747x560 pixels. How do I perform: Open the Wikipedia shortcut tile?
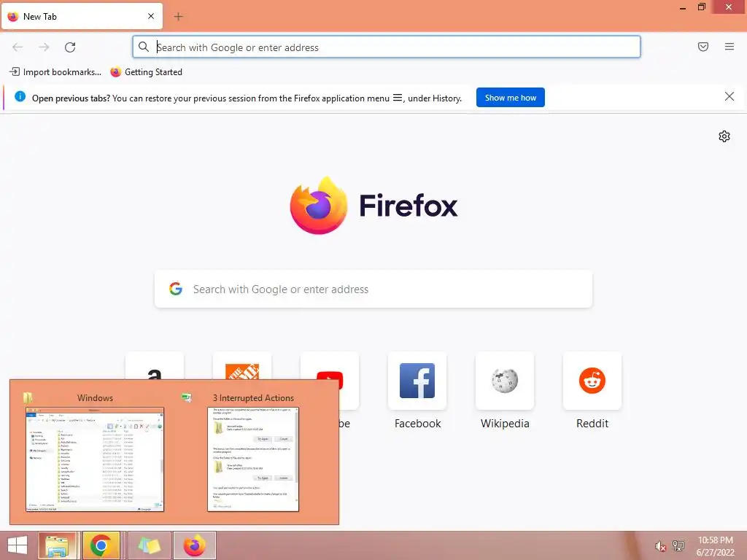[505, 381]
